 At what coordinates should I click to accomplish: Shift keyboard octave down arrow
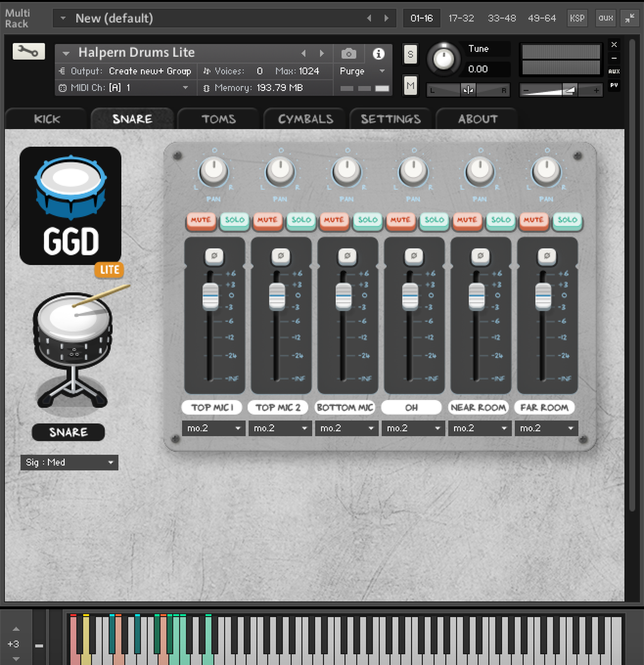16,659
